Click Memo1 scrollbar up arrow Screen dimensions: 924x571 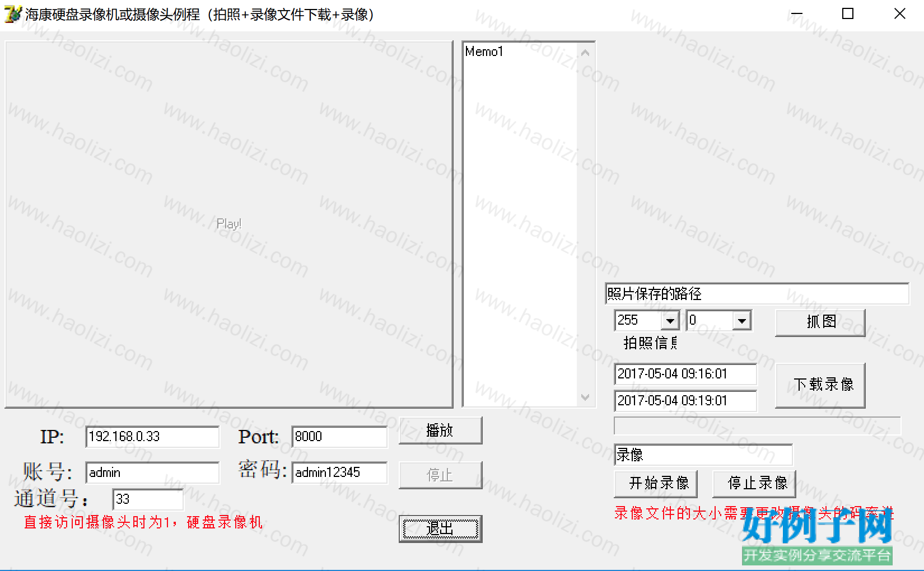[x=585, y=53]
